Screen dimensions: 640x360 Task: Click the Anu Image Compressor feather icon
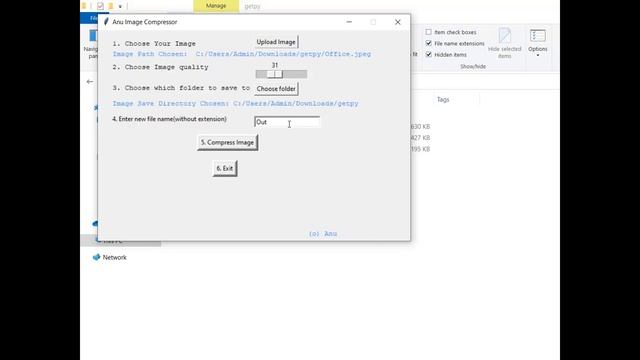[106, 22]
